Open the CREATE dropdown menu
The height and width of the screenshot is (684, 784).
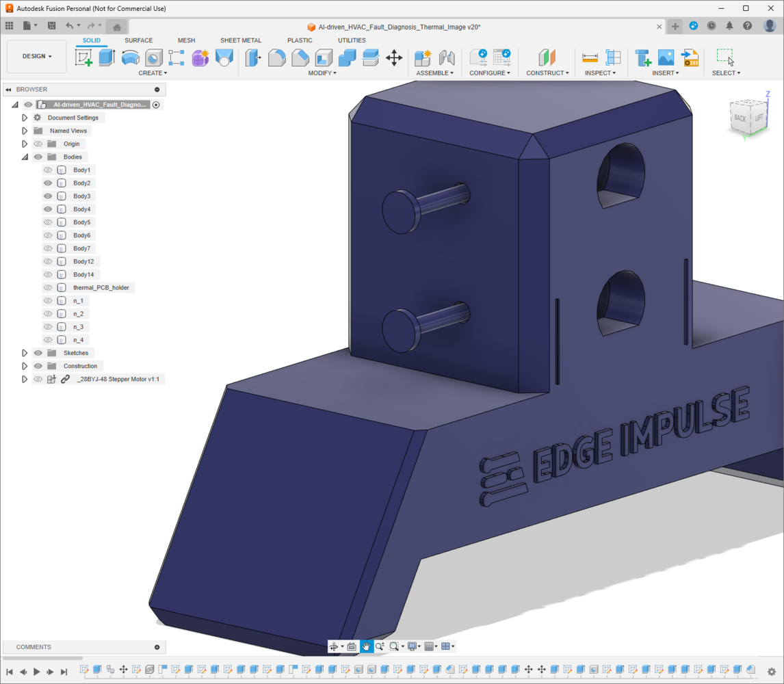pyautogui.click(x=153, y=73)
